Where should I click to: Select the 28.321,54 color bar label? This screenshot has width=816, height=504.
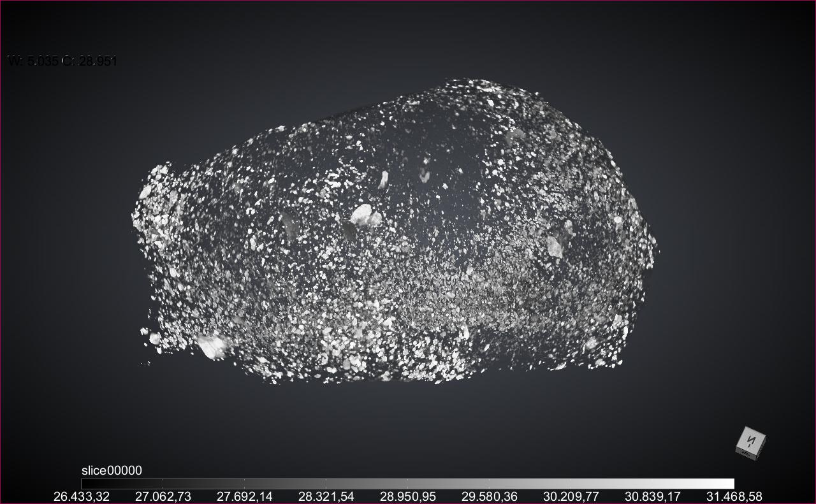[x=326, y=496]
